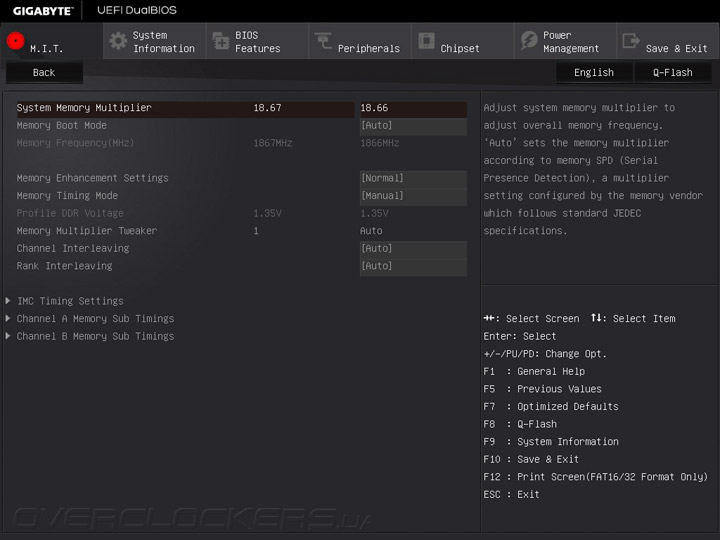This screenshot has height=540, width=720.
Task: Open Memory Enhancement Settings [Normal] dropdown
Action: [x=413, y=178]
